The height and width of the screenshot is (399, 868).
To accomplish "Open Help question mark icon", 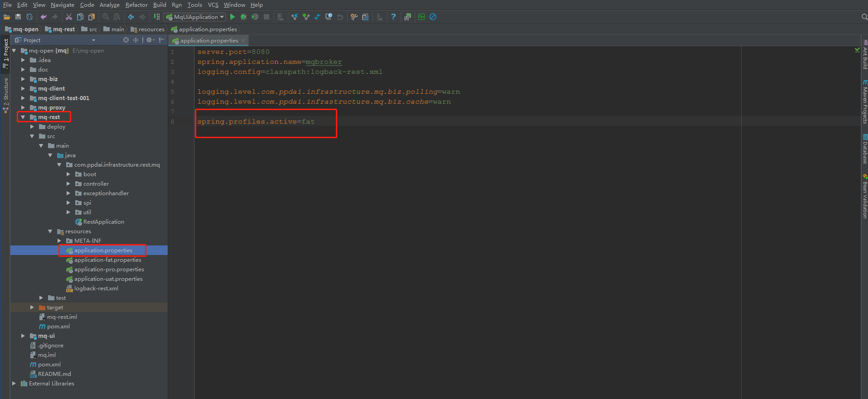I will (x=393, y=17).
